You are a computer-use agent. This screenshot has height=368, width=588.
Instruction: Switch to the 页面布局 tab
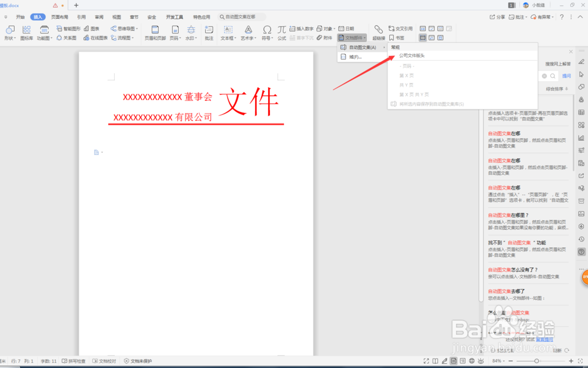tap(59, 17)
